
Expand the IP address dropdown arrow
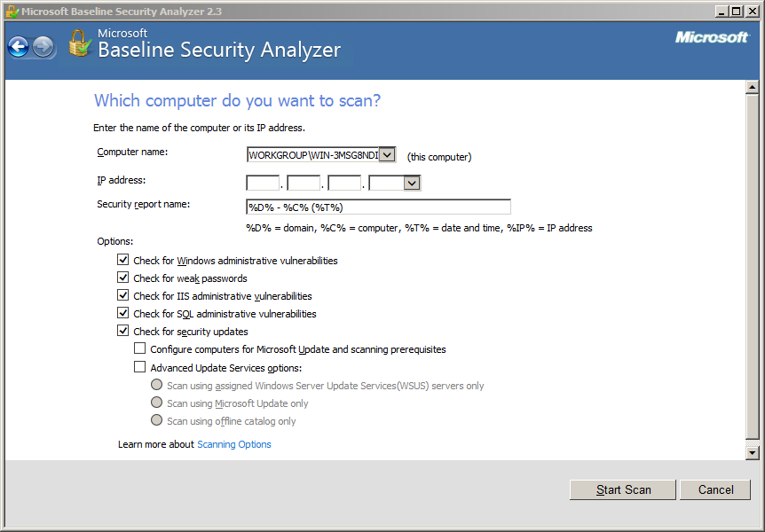pos(412,183)
